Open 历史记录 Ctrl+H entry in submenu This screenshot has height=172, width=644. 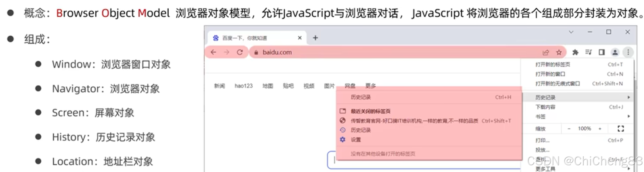click(x=430, y=97)
